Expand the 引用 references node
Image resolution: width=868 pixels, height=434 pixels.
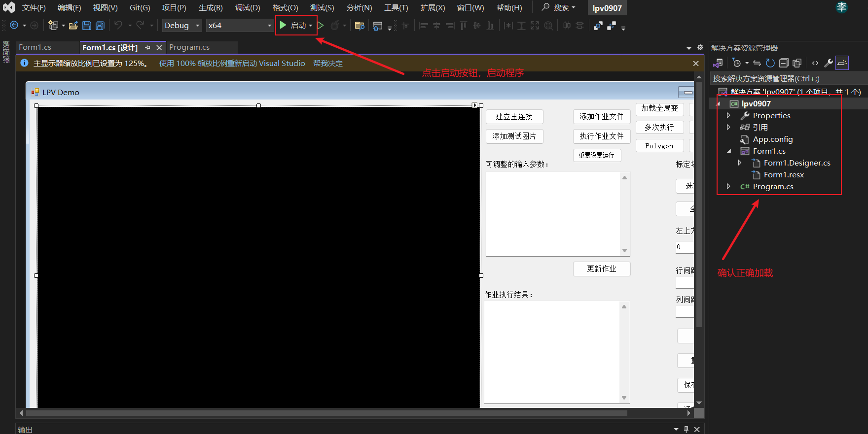pos(728,127)
